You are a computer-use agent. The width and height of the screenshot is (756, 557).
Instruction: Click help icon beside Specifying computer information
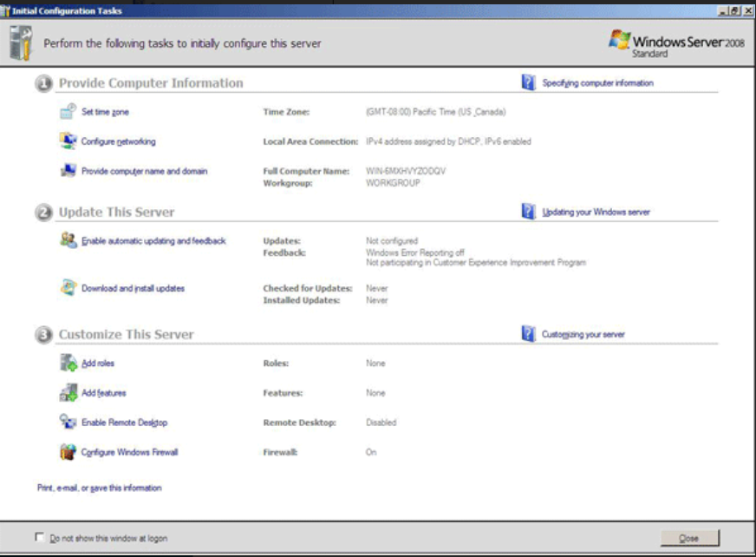click(x=529, y=82)
